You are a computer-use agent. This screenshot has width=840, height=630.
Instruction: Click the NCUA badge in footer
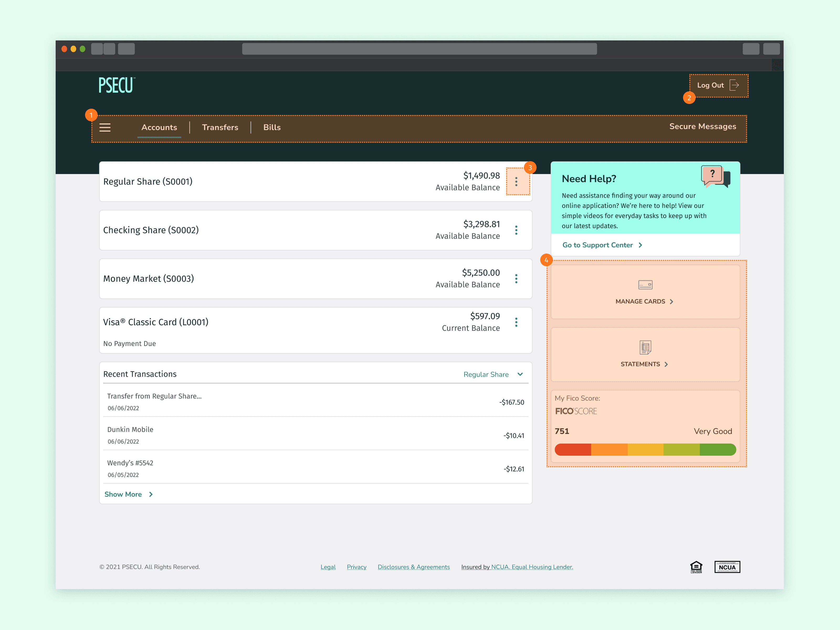(727, 567)
